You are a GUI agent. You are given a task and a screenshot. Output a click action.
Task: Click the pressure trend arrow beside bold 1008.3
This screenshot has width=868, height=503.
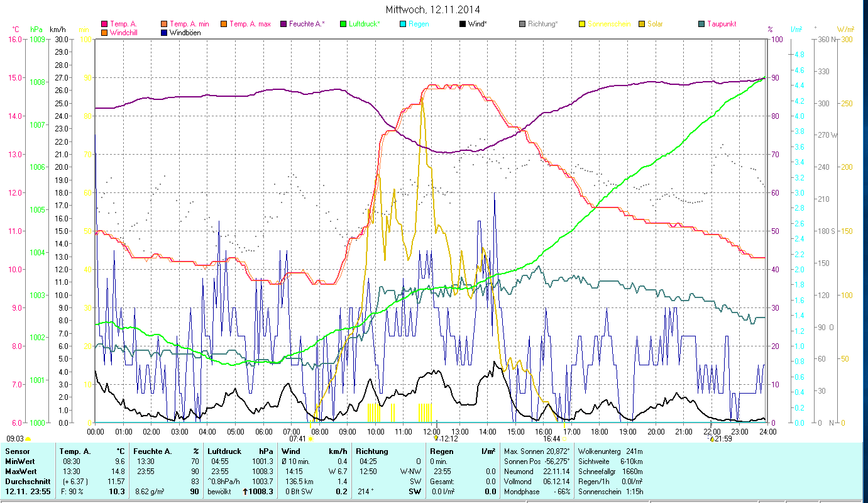coord(245,492)
